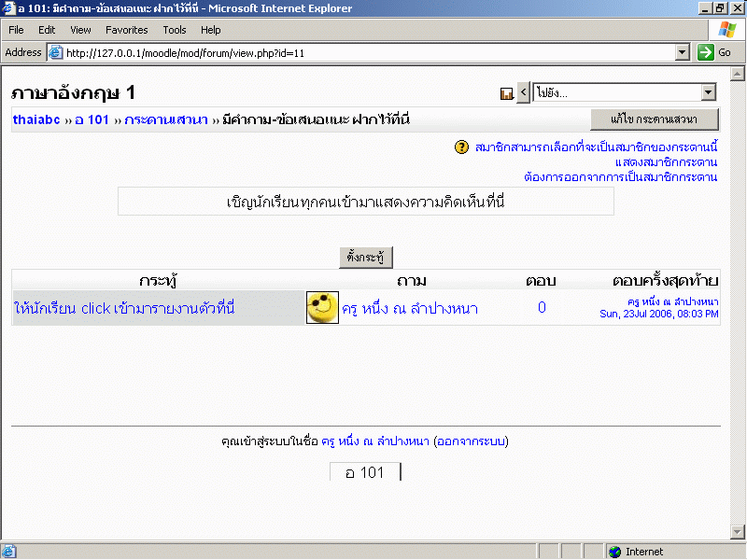Click the ออกจากระบบ logout link

[471, 441]
